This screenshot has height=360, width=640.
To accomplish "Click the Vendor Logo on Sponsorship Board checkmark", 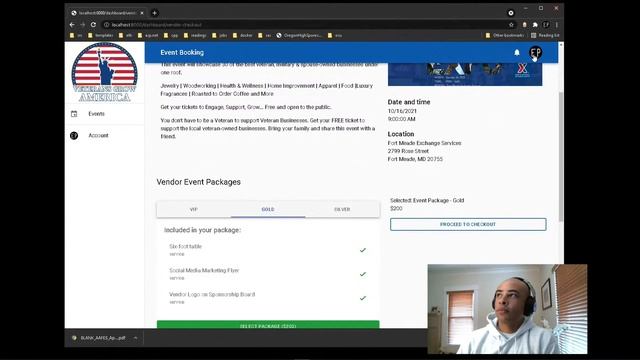I will click(362, 298).
